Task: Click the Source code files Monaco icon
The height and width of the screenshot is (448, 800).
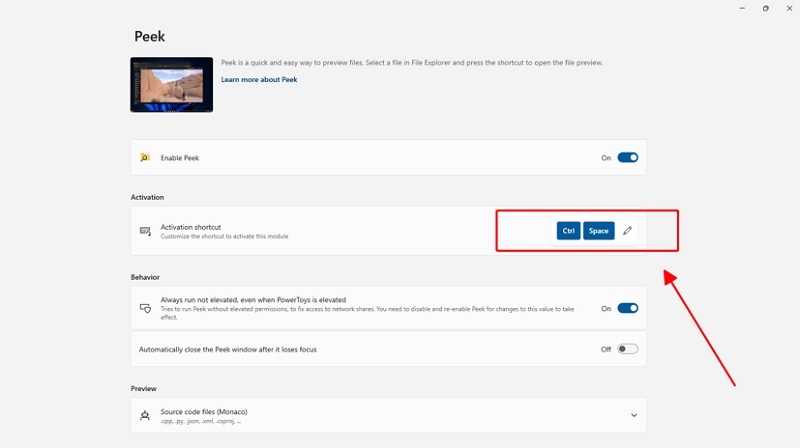Action: click(145, 415)
